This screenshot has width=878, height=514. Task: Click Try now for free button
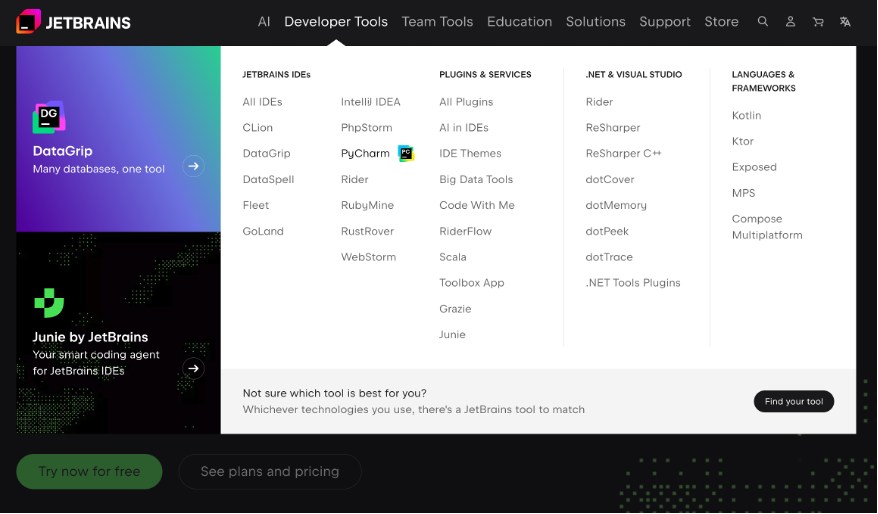tap(89, 471)
